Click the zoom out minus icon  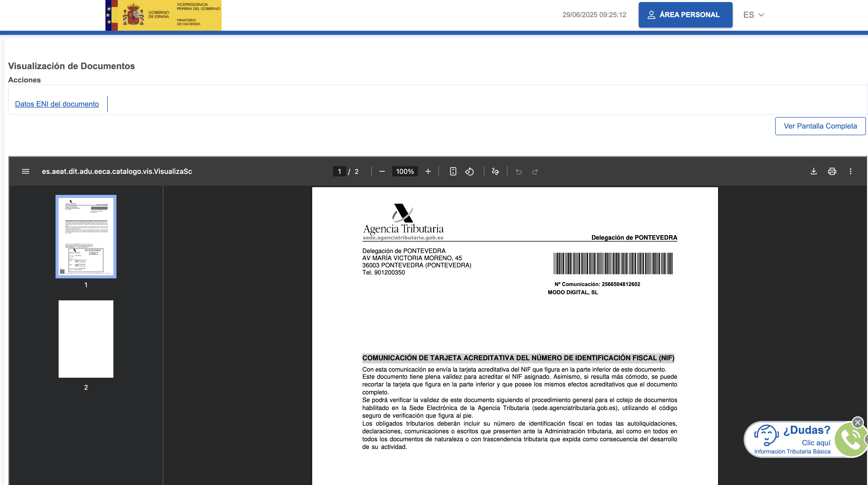[382, 171]
